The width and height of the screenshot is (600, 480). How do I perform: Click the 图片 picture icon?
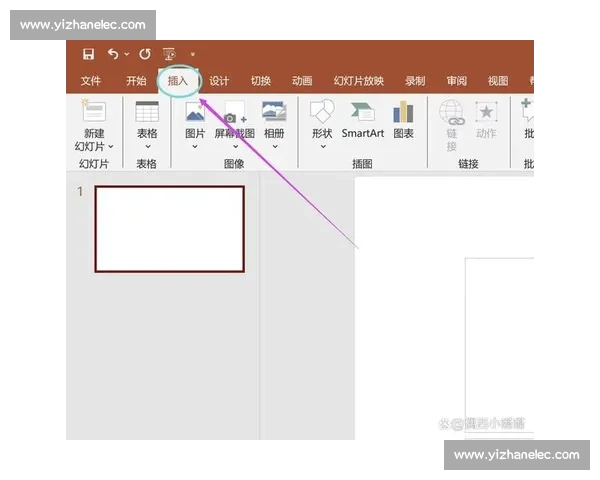click(195, 112)
